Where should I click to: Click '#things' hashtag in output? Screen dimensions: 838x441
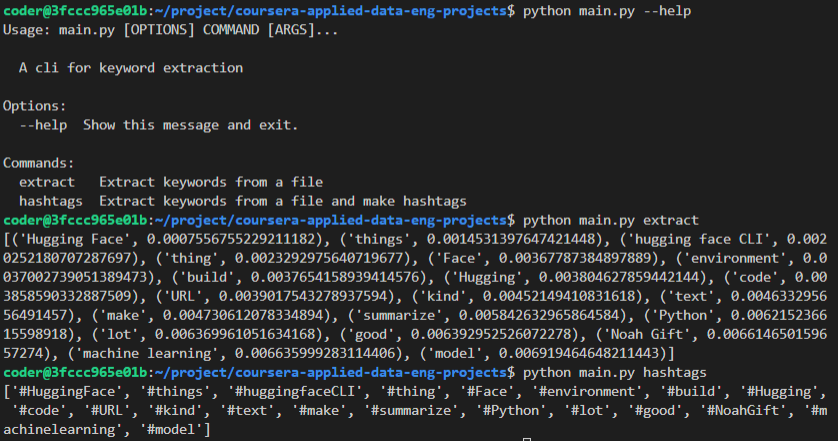[x=175, y=392]
